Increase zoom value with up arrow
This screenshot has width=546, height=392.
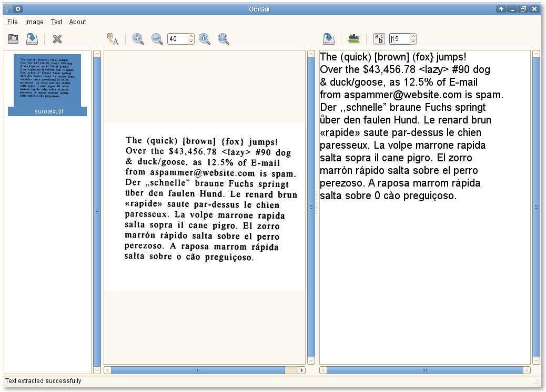[191, 36]
